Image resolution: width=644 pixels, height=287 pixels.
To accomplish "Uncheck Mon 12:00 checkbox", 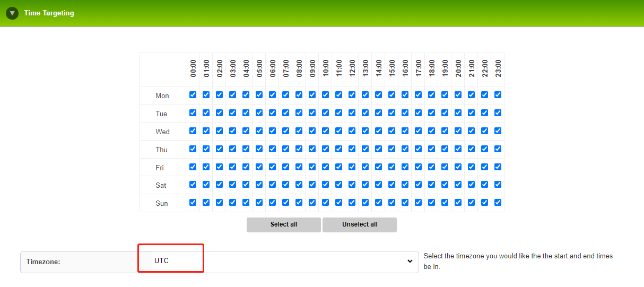I will 352,95.
